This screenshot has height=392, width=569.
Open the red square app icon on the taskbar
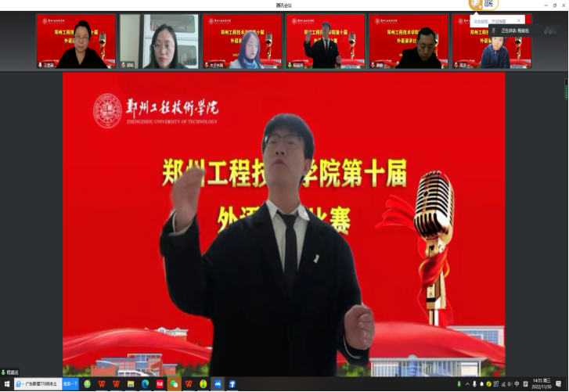click(160, 384)
